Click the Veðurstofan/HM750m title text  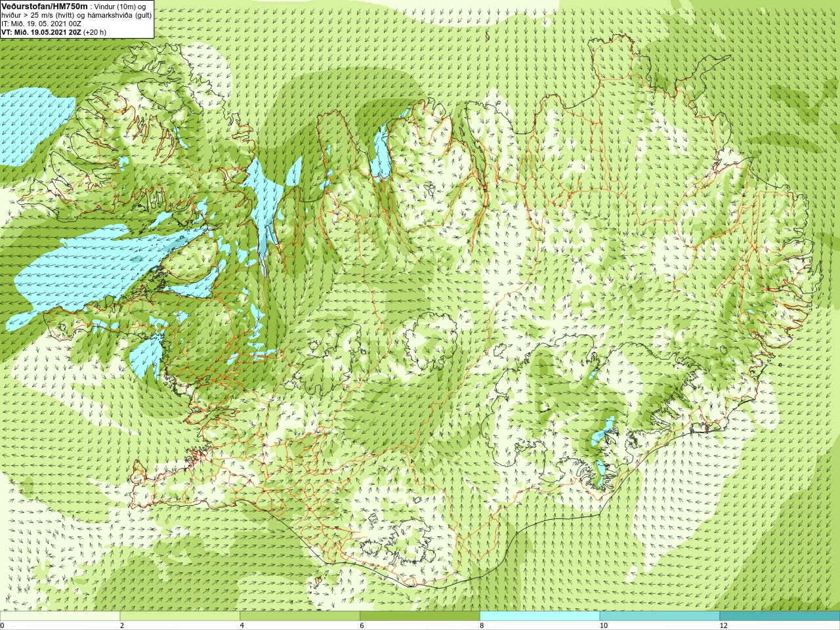(x=45, y=6)
